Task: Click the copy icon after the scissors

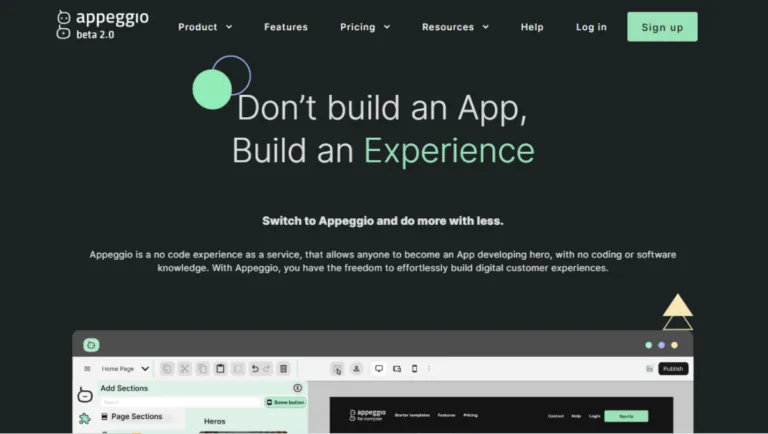Action: coord(202,368)
